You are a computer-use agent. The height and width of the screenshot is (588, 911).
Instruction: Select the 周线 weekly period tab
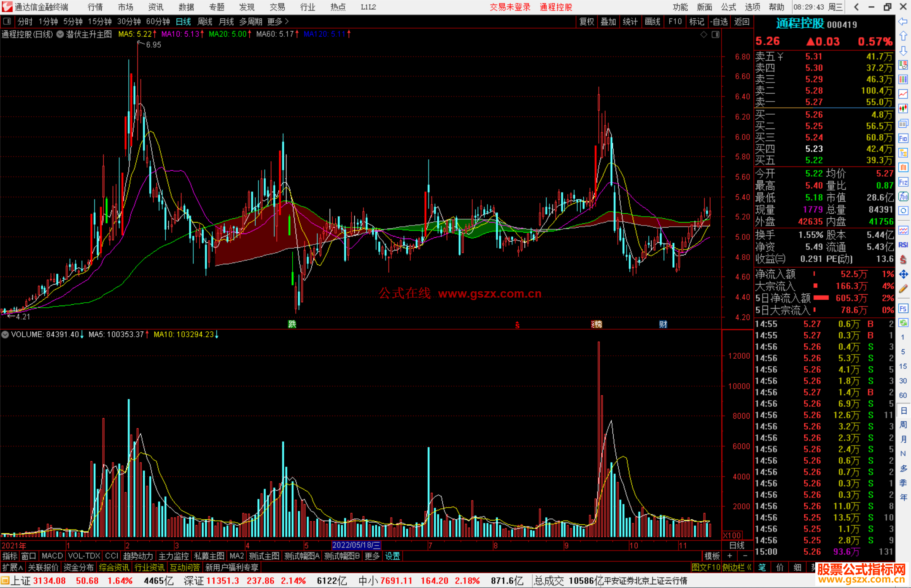pyautogui.click(x=205, y=21)
